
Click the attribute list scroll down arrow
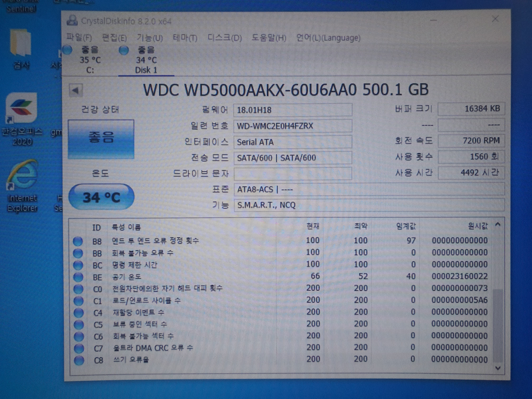(x=498, y=368)
